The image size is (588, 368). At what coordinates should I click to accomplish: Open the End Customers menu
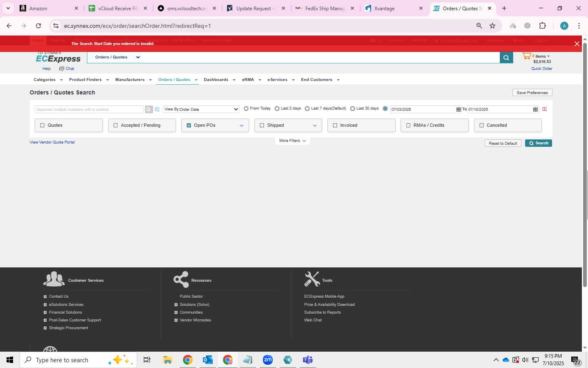click(x=320, y=80)
